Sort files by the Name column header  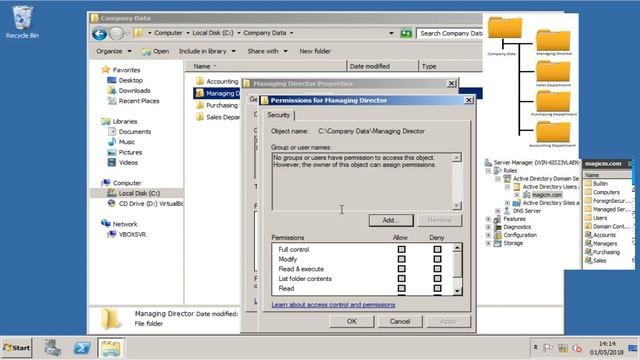(266, 66)
